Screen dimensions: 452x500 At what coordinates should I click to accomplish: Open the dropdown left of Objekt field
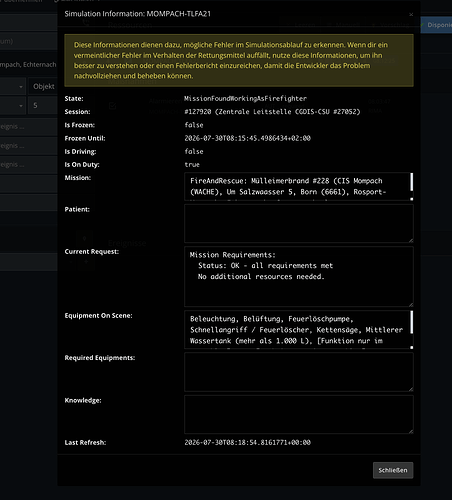pos(13,87)
